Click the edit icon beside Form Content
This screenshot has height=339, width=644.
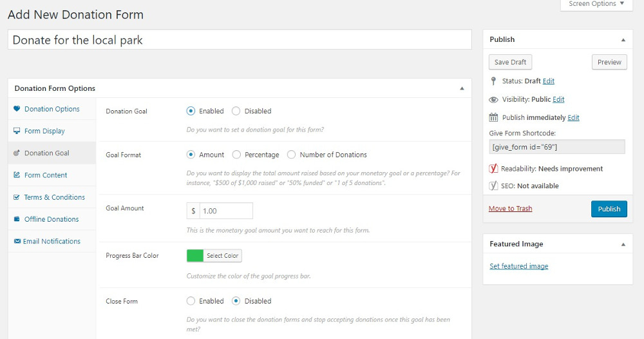[17, 175]
